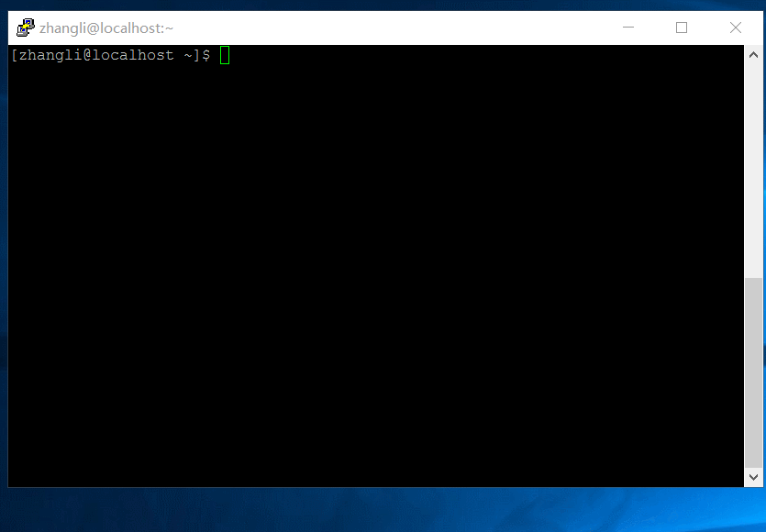Image resolution: width=766 pixels, height=532 pixels.
Task: Click the green terminal cursor block
Action: click(x=225, y=55)
